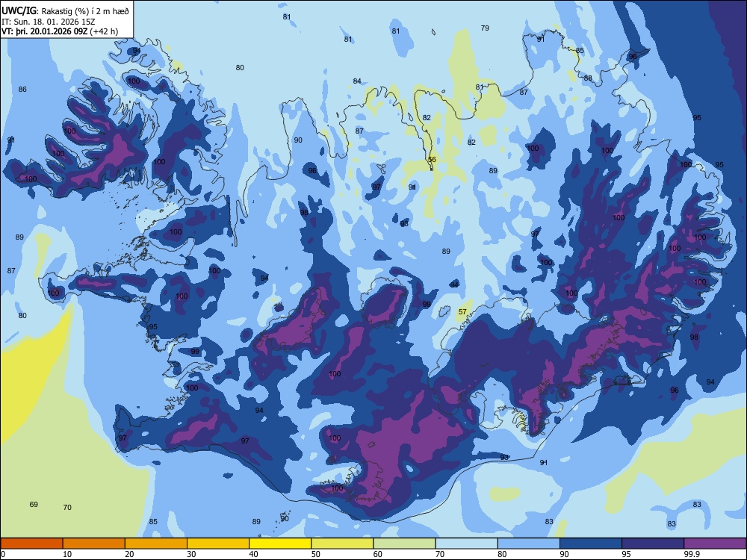Click the humidity value '70' over the ocean
Image resolution: width=747 pixels, height=560 pixels.
[x=67, y=508]
